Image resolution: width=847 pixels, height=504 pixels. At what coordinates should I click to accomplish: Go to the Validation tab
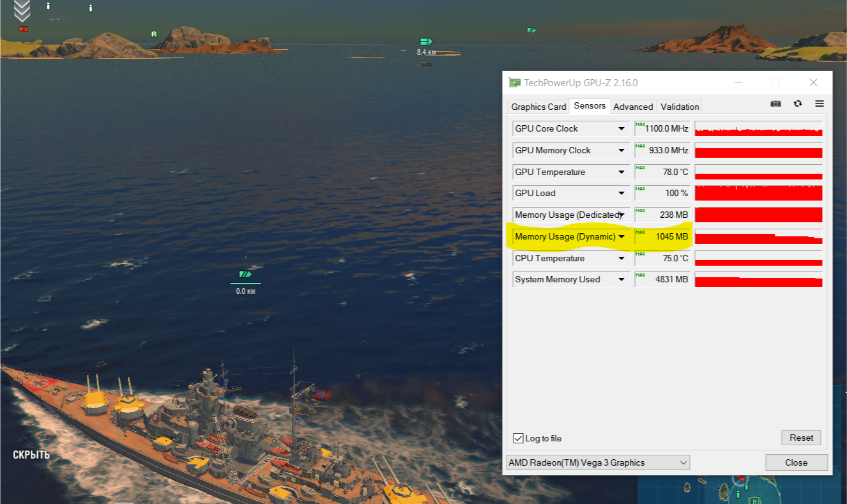tap(680, 107)
